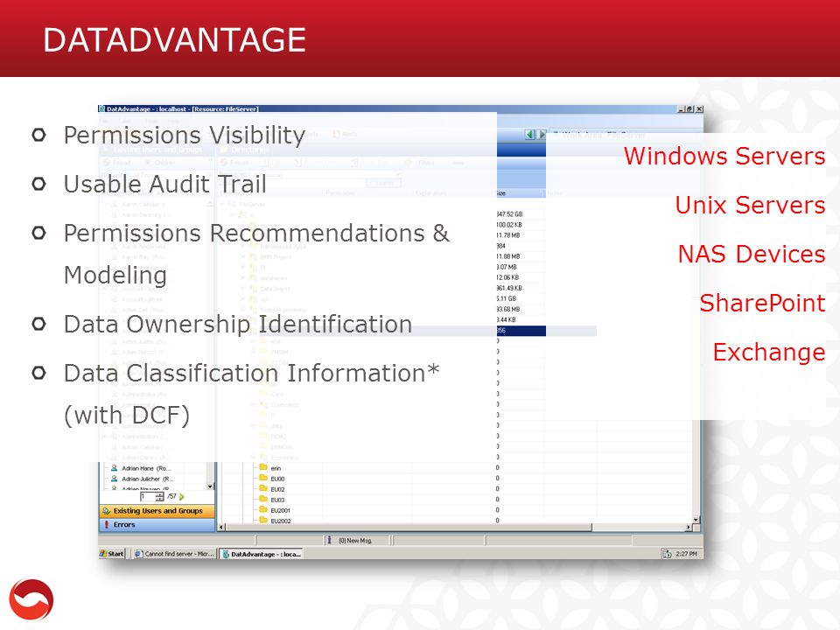Select the Adrian Julicher user row text
840x630 pixels.
148,479
